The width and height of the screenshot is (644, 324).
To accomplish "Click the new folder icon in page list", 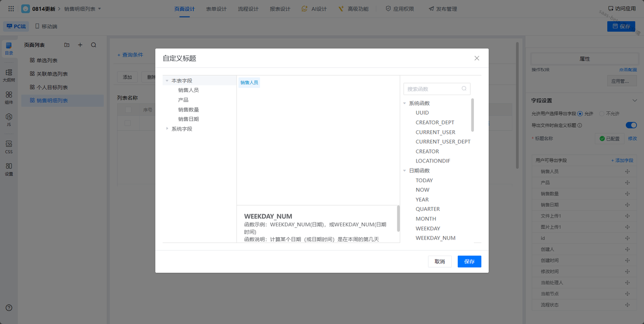I will click(67, 45).
